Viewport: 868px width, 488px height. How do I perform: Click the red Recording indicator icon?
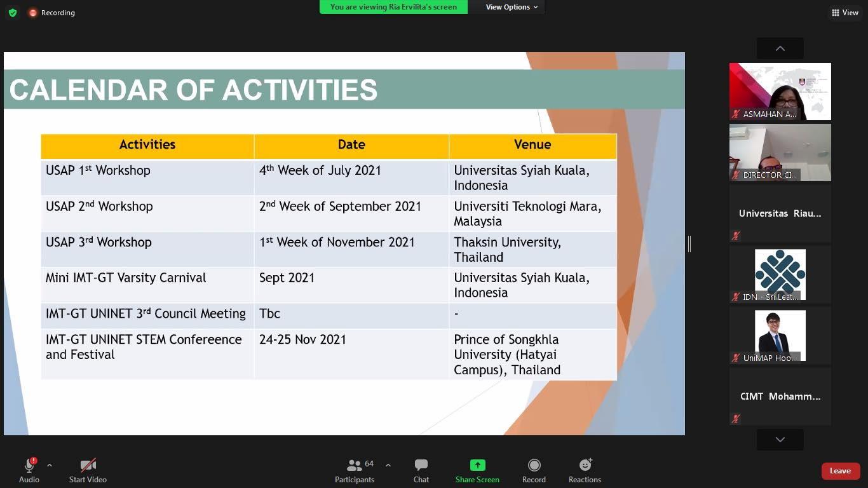33,13
